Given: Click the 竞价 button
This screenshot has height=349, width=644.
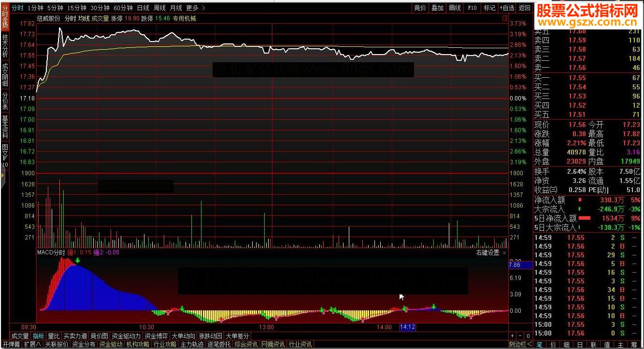Looking at the screenshot, I should coord(420,8).
